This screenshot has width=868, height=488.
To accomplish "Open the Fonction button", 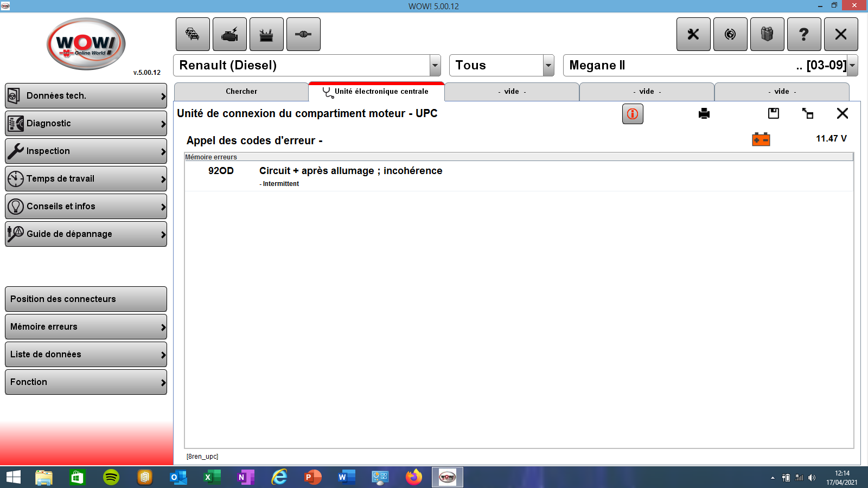I will pyautogui.click(x=86, y=382).
